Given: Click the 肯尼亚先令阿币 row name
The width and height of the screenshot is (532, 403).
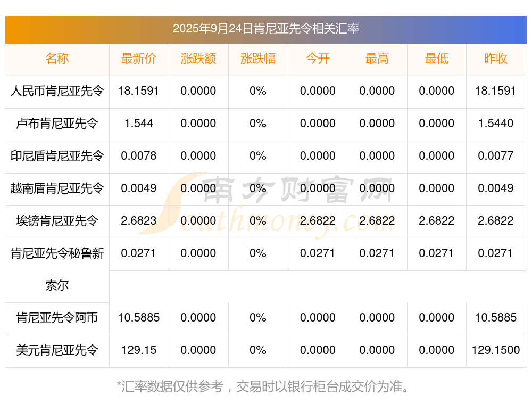Looking at the screenshot, I should (x=57, y=318).
